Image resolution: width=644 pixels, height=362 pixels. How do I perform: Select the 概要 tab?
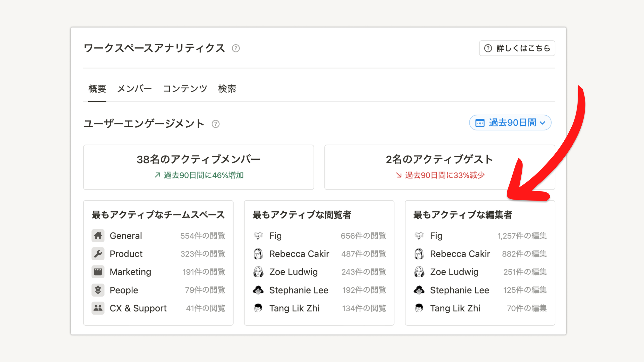tap(97, 89)
